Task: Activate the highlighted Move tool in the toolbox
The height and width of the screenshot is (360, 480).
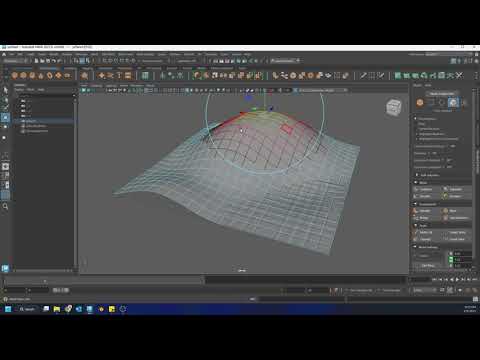Action: click(5, 117)
